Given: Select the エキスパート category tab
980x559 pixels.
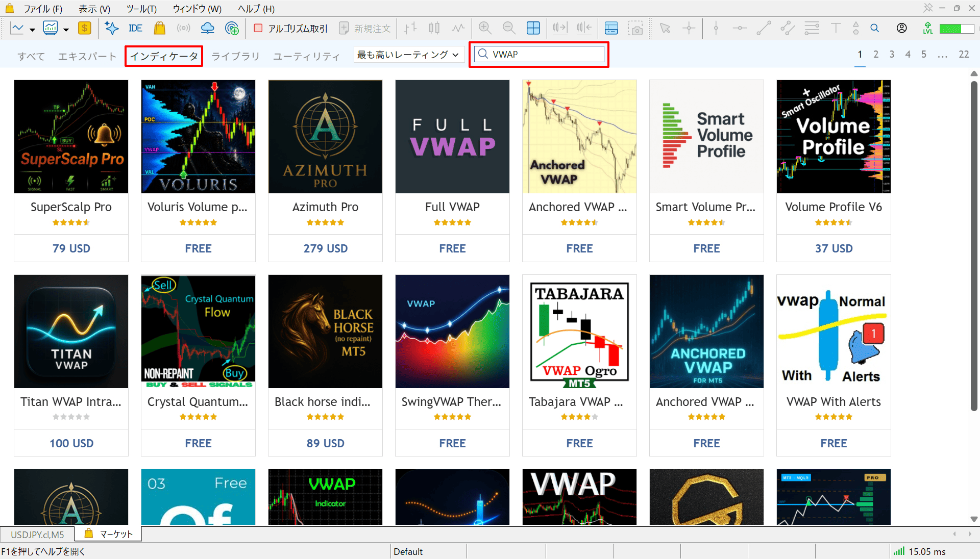Looking at the screenshot, I should tap(87, 56).
